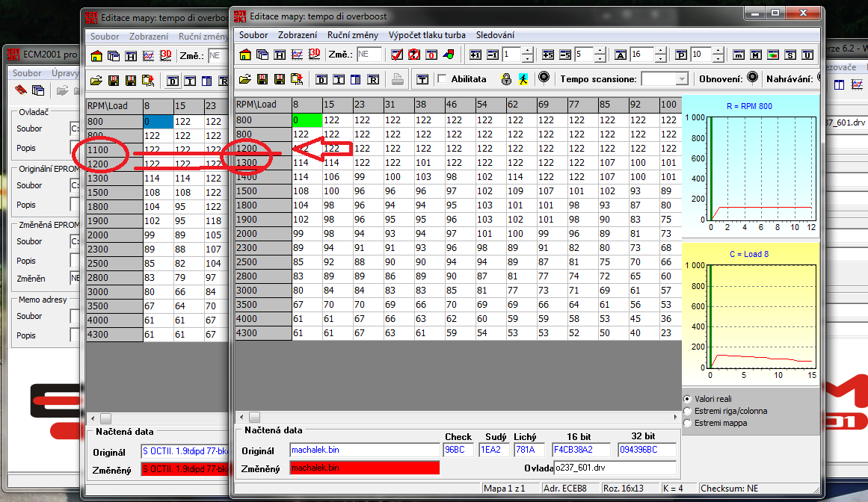Select the green cell 0 at RPM 800
The image size is (868, 502).
tap(307, 120)
